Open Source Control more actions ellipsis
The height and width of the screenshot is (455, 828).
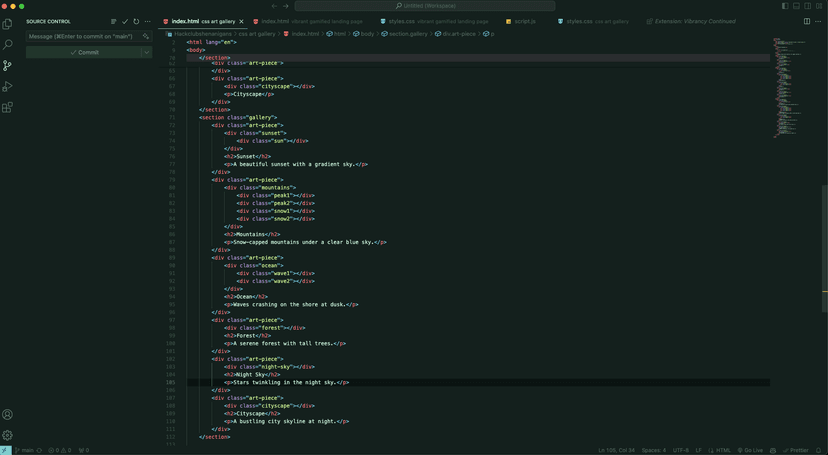tap(148, 21)
